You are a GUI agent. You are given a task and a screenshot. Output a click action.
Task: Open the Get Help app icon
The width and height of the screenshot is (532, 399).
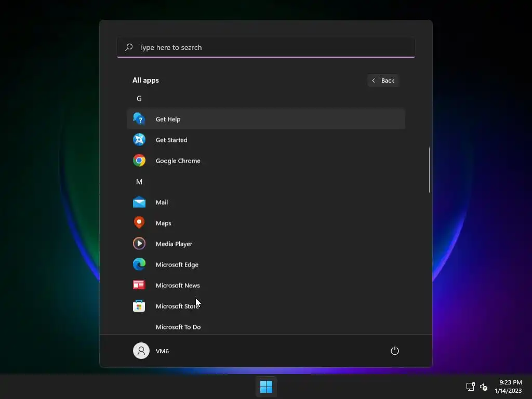coord(139,119)
